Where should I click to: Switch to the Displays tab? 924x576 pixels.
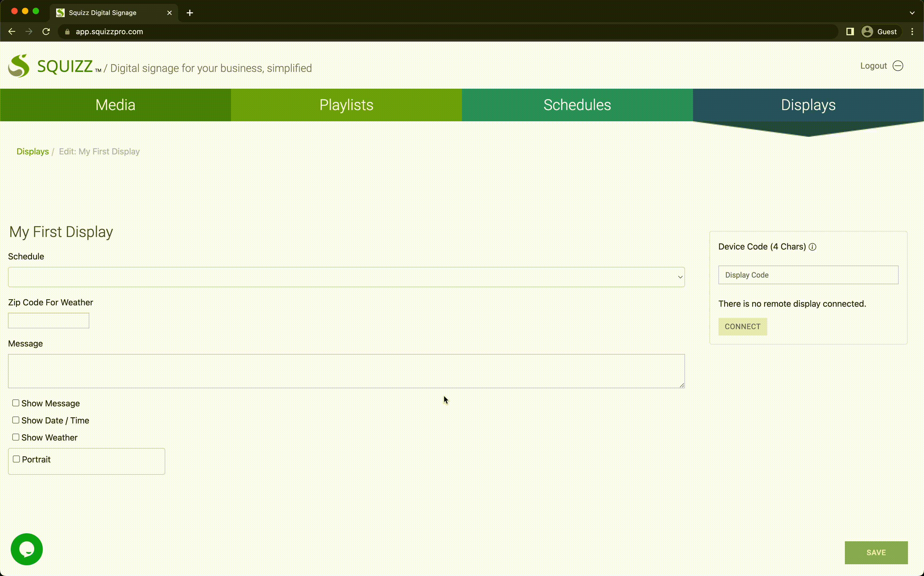[x=808, y=105]
